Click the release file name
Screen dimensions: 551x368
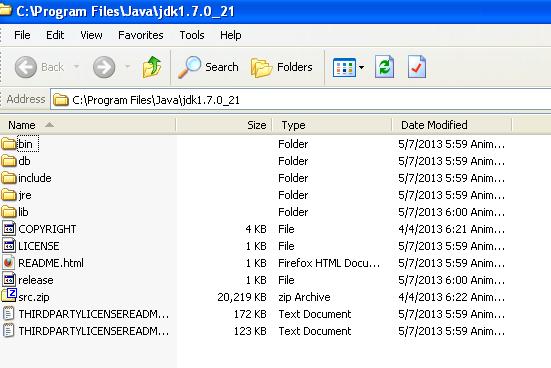point(36,280)
